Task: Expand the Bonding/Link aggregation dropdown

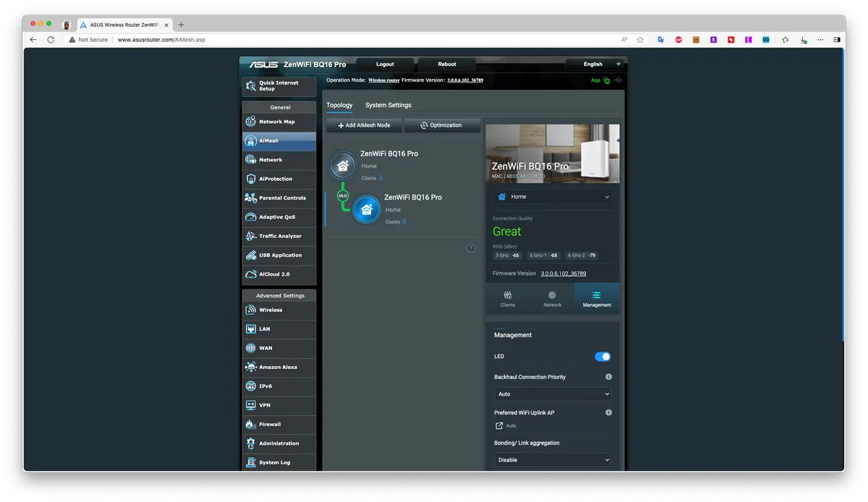Action: [552, 460]
